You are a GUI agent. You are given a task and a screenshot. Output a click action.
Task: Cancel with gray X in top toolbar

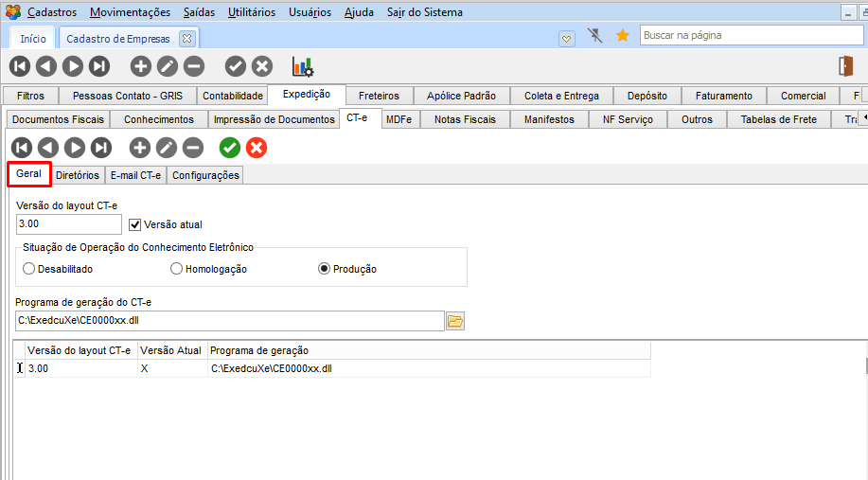click(262, 66)
